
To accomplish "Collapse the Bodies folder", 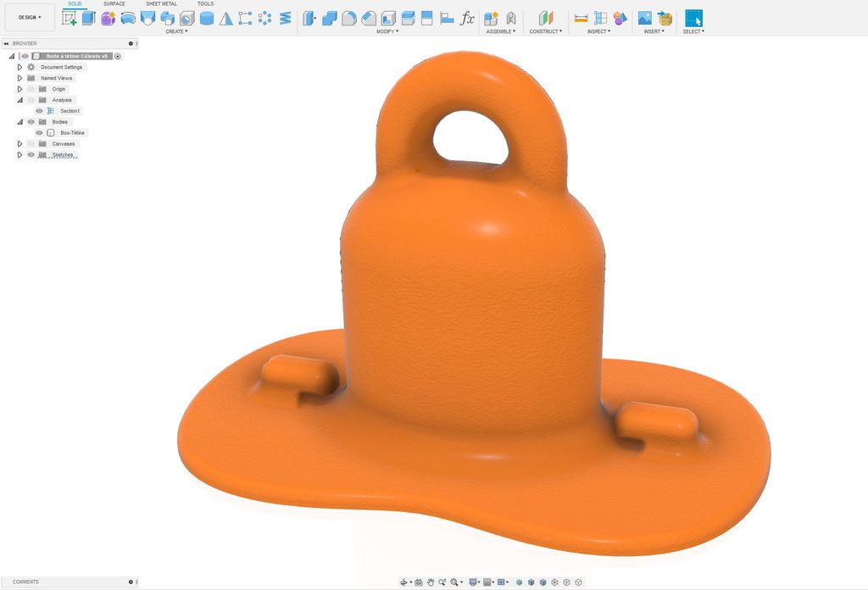I will 20,122.
